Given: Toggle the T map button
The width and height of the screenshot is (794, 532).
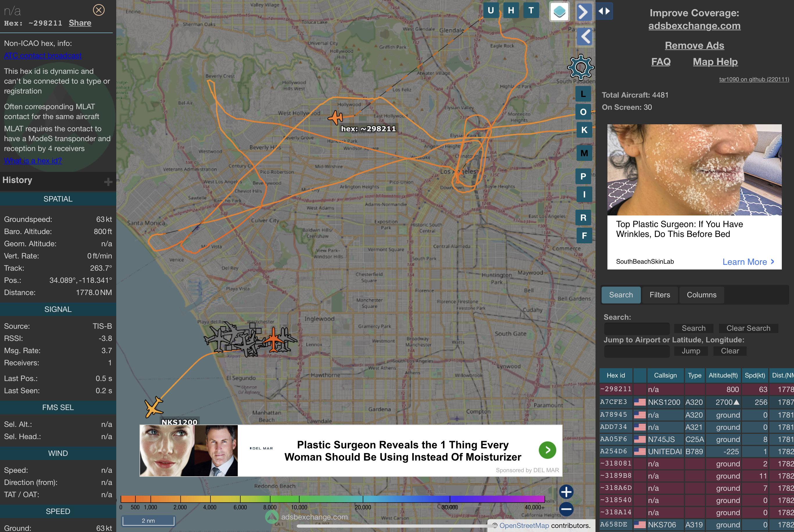Looking at the screenshot, I should [x=531, y=10].
